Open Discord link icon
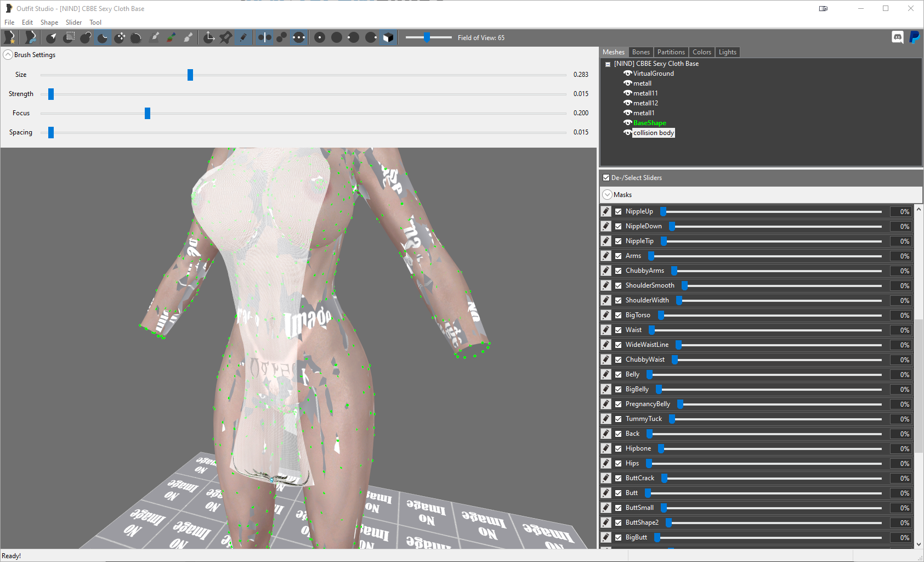The image size is (924, 562). tap(898, 37)
